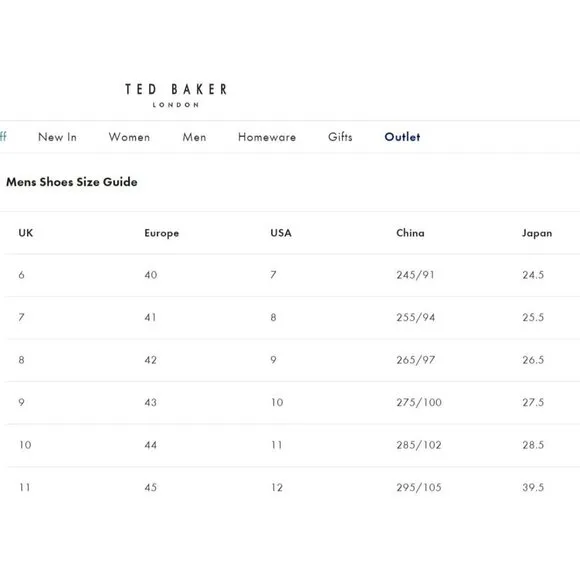Screen dimensions: 580x580
Task: Select the Europe size 45 cell
Action: point(151,488)
